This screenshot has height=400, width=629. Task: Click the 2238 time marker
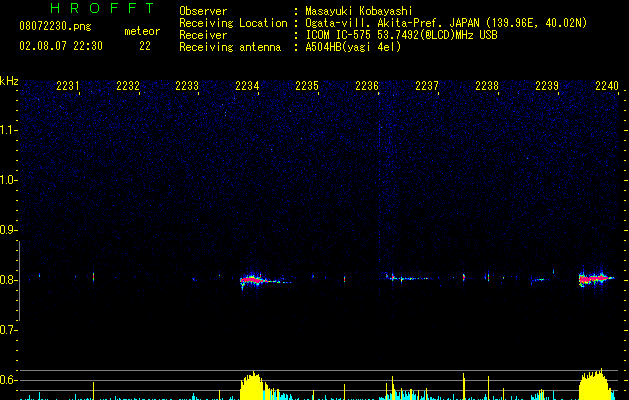click(487, 86)
